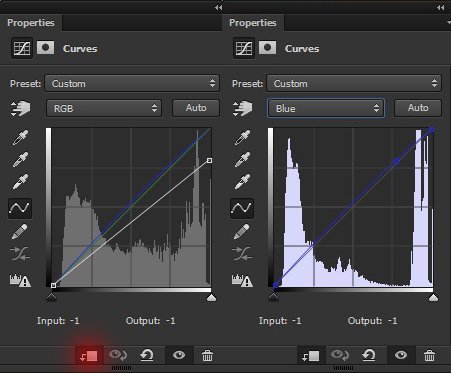This screenshot has width=451, height=373.
Task: Pick the white point eyedropper in right Curves panel
Action: click(x=242, y=181)
